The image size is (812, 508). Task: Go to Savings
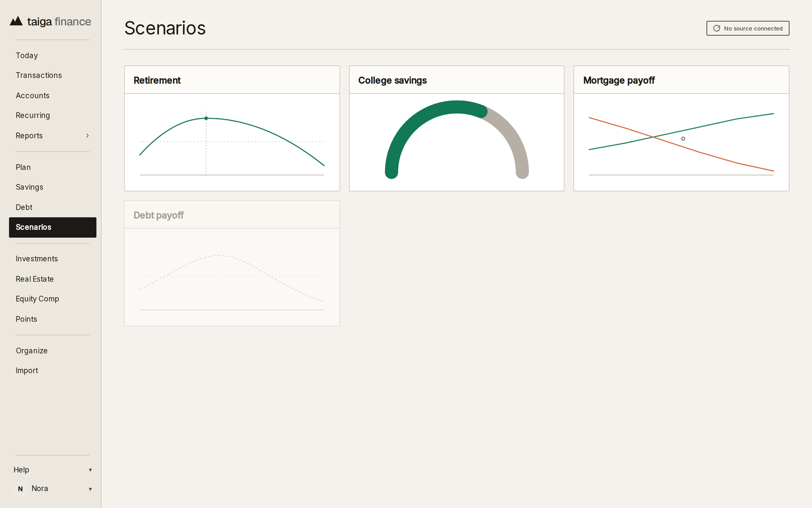coord(52,187)
